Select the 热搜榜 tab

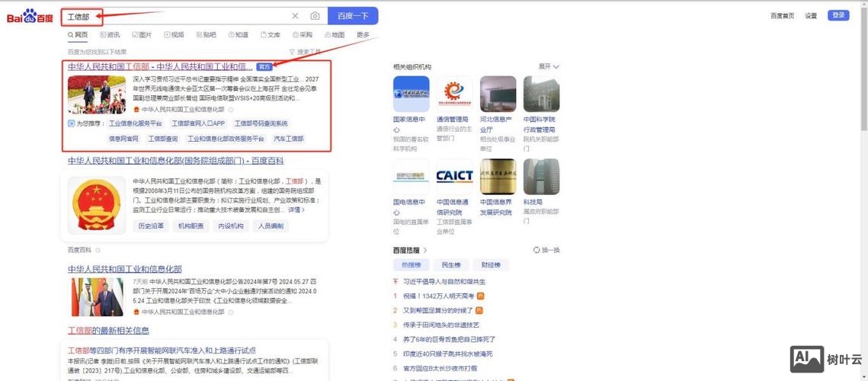411,265
